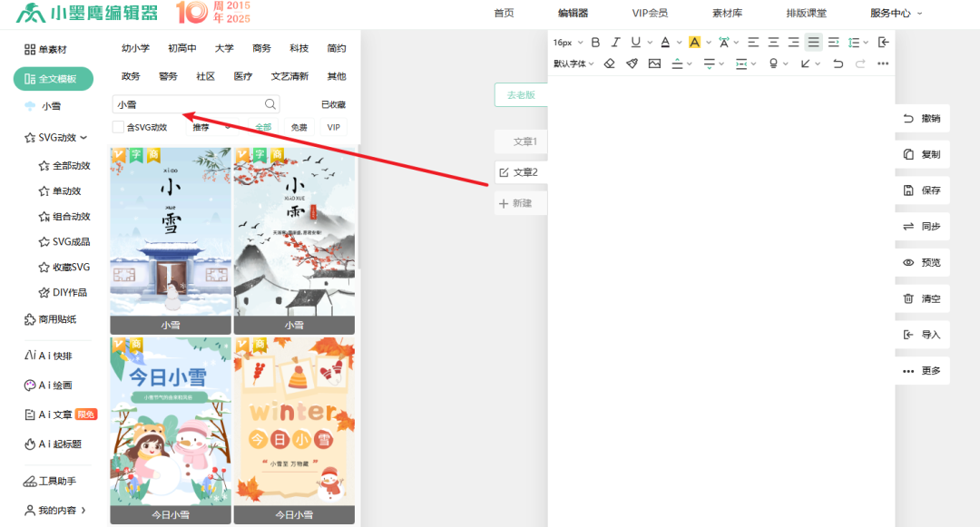Viewport: 980px width, 527px height.
Task: Toggle bold formatting in the toolbar
Action: click(595, 42)
